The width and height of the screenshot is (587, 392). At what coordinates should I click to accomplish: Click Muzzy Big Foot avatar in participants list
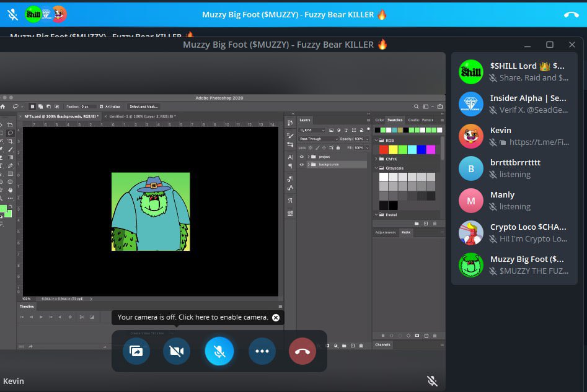pos(471,265)
